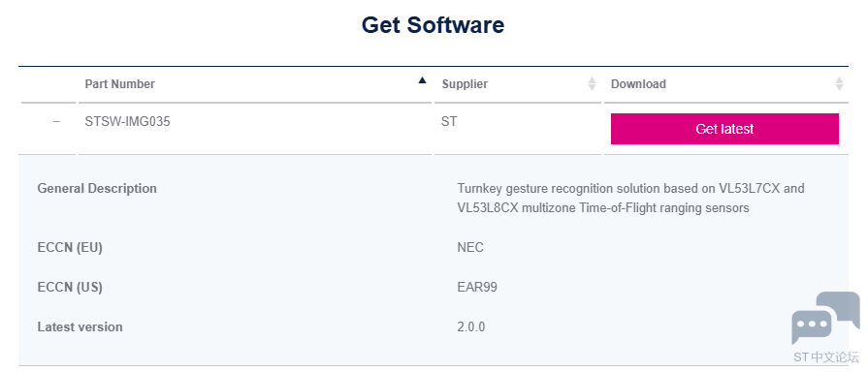
Task: Click the Latest version label
Action: click(80, 327)
